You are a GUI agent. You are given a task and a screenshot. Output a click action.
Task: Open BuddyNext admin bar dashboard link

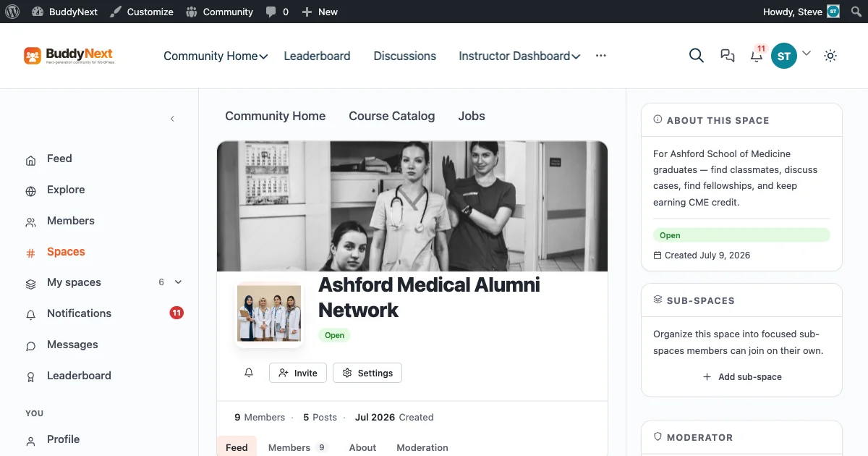pyautogui.click(x=65, y=12)
